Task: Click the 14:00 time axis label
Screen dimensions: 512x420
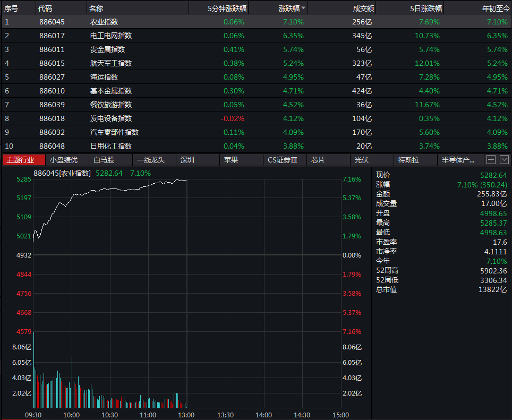Action: click(263, 415)
